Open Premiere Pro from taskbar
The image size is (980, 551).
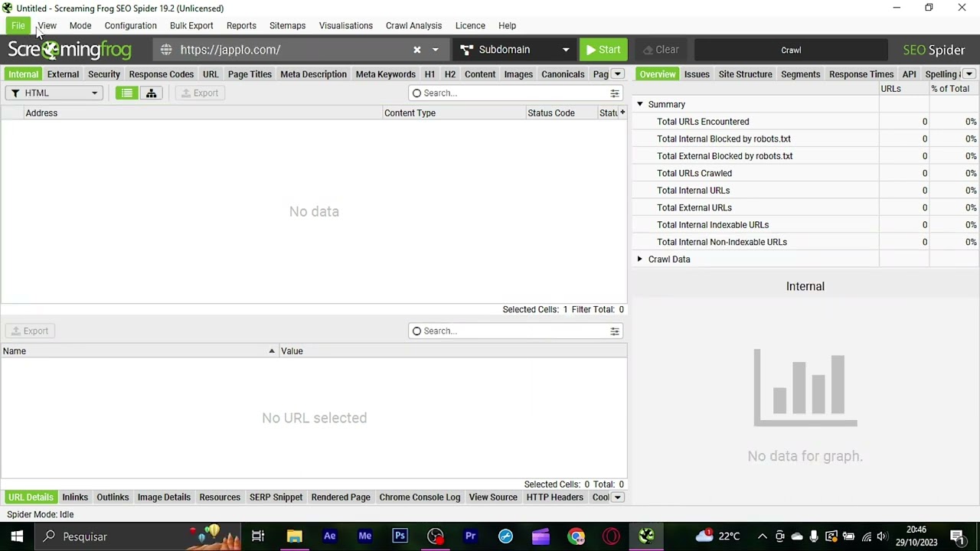[x=470, y=536]
